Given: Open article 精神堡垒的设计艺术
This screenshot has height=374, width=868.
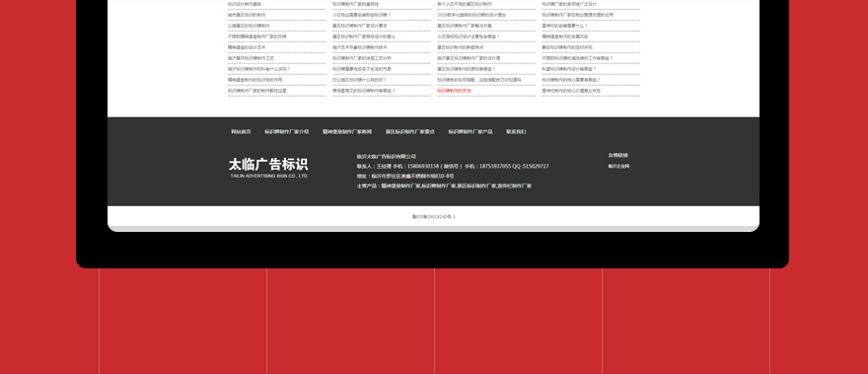Looking at the screenshot, I should pyautogui.click(x=247, y=47).
